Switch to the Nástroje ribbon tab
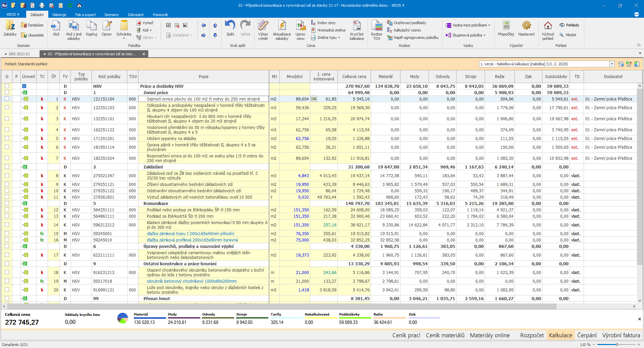The height and width of the screenshot is (348, 644). (x=59, y=15)
